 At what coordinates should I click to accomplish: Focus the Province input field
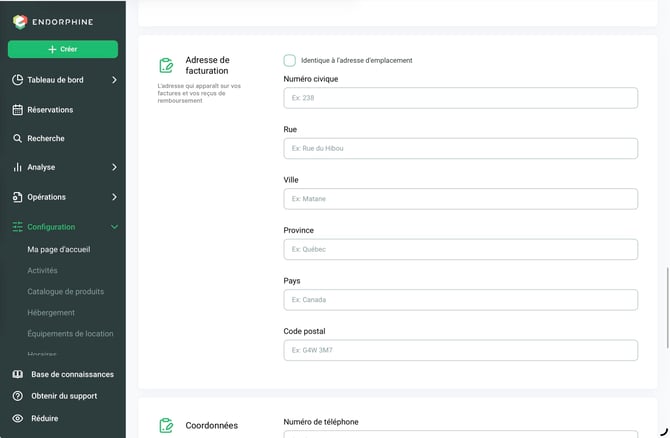461,249
